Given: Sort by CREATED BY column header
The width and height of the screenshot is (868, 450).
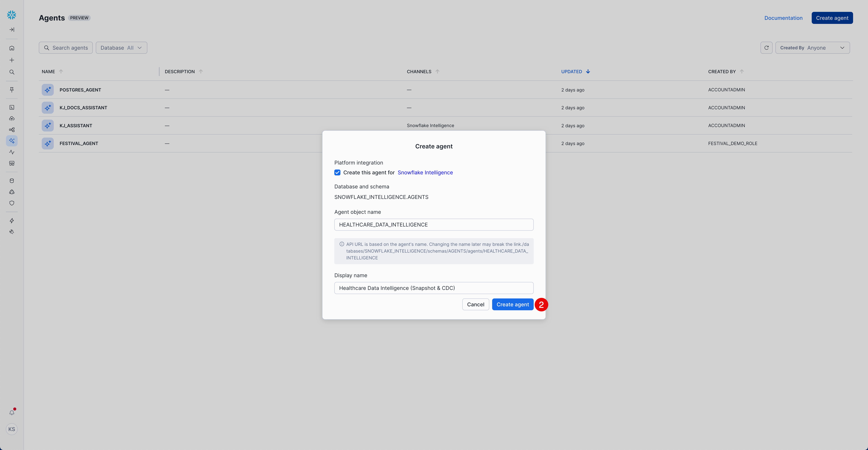Looking at the screenshot, I should click(x=722, y=71).
